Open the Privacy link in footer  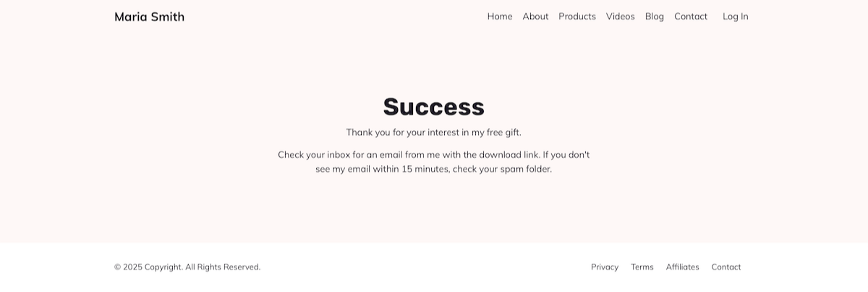pos(605,267)
